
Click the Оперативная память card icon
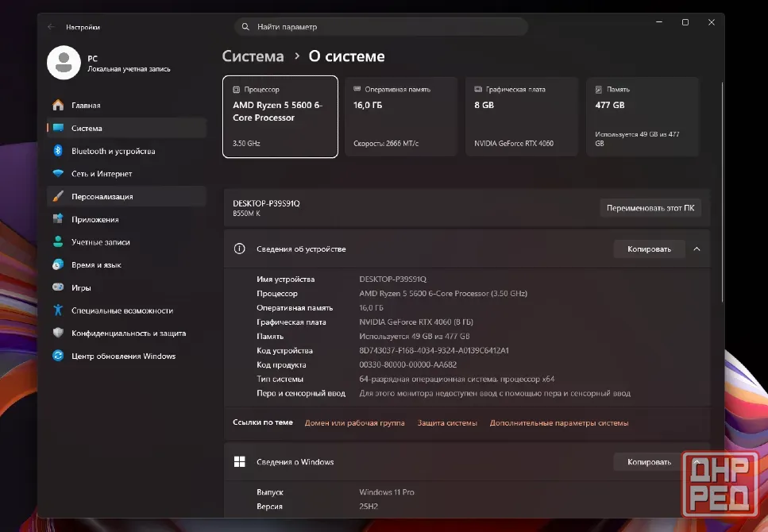pos(357,89)
